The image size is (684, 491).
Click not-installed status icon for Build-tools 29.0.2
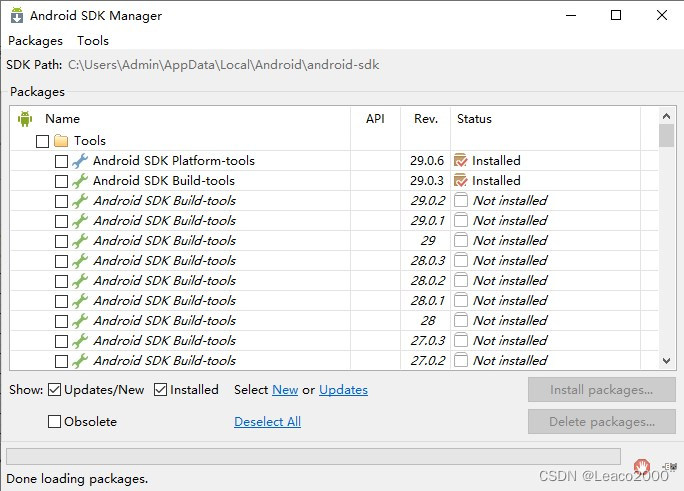(461, 201)
